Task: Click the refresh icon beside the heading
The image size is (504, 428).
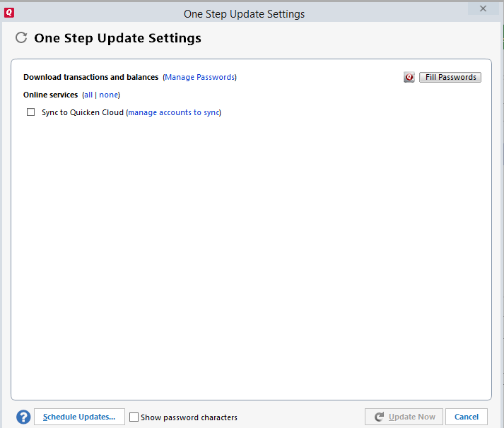Action: 21,37
